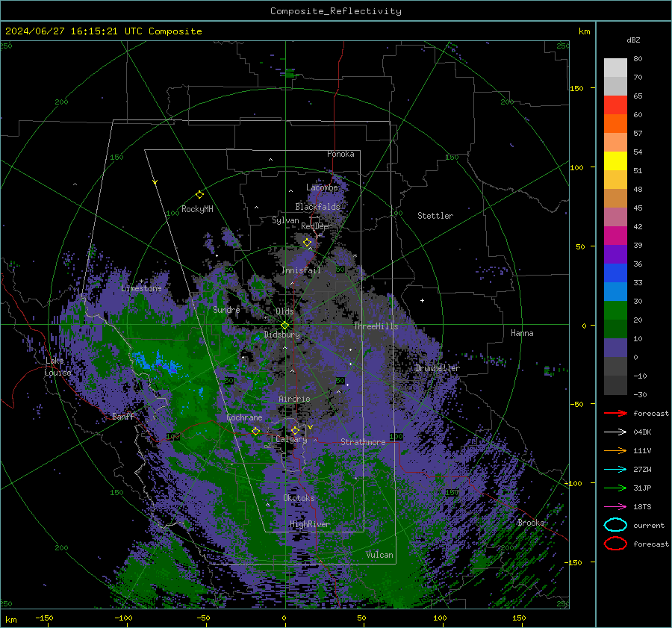672x628 pixels.
Task: Click the red forecast arrow in the legend
Action: pyautogui.click(x=615, y=413)
